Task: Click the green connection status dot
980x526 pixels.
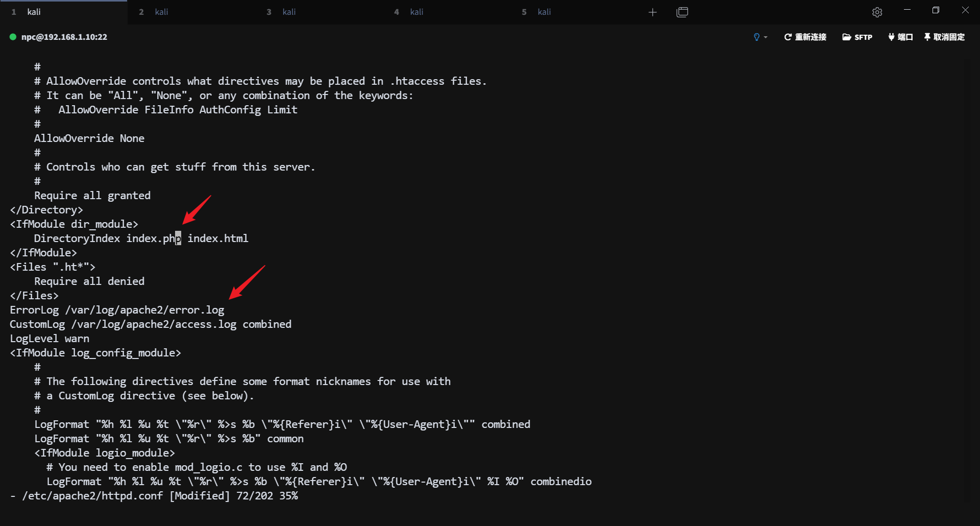Action: click(13, 37)
